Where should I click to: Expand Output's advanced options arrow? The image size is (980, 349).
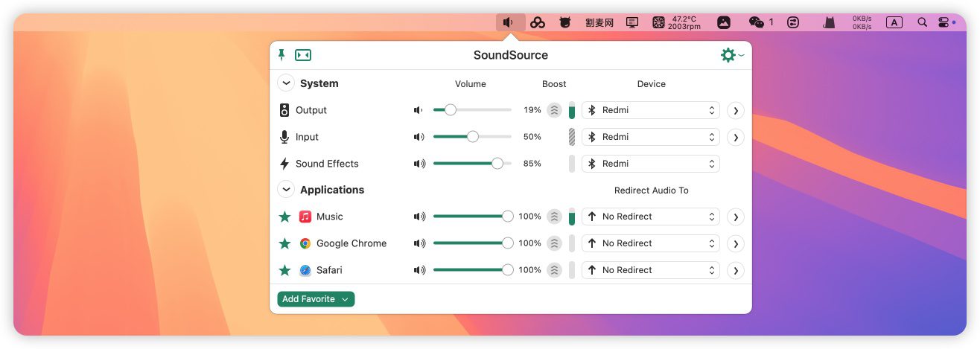[736, 110]
